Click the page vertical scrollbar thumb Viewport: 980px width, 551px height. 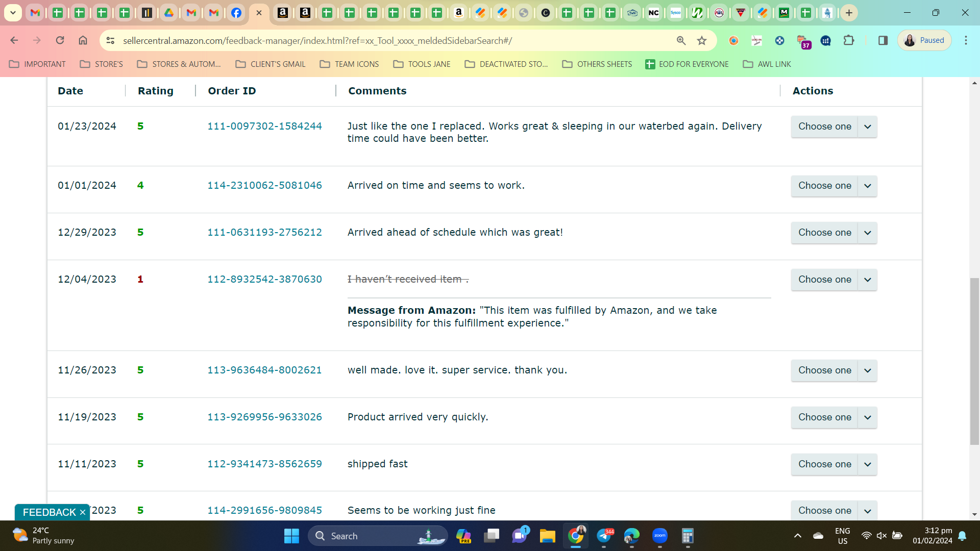point(974,361)
